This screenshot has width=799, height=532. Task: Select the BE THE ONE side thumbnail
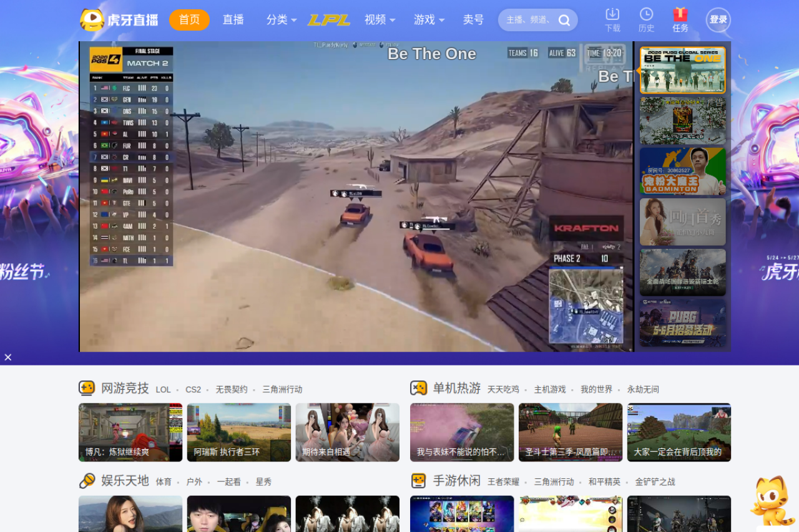pos(683,70)
